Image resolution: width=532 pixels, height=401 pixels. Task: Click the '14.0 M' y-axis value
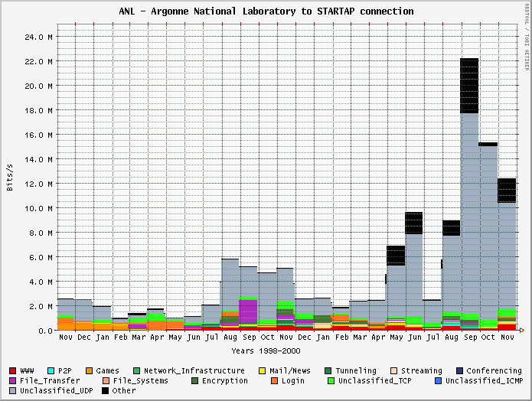click(x=38, y=159)
